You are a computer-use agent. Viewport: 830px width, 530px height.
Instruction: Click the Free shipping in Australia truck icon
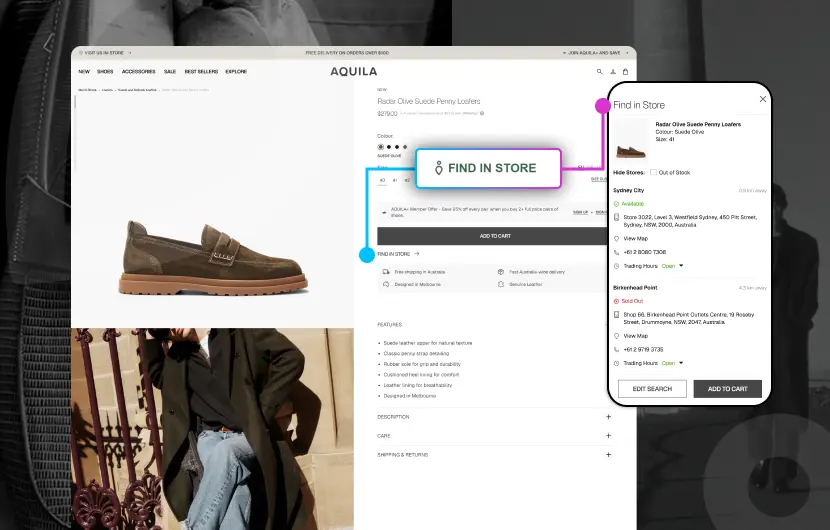point(386,272)
